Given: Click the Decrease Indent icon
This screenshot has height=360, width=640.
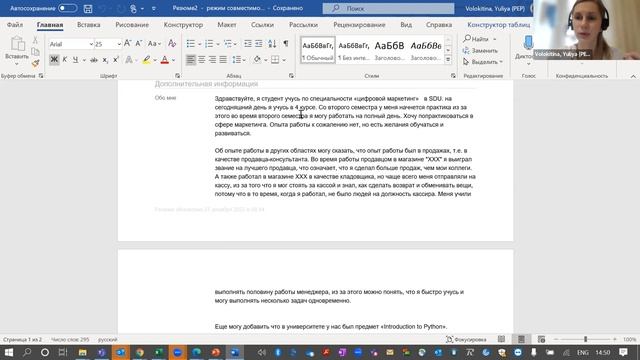Looking at the screenshot, I should (x=248, y=43).
